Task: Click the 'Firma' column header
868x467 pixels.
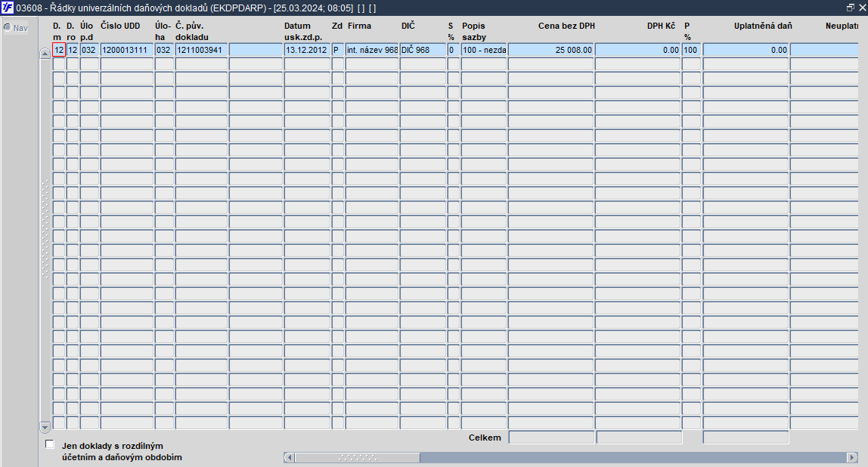Action: 359,26
